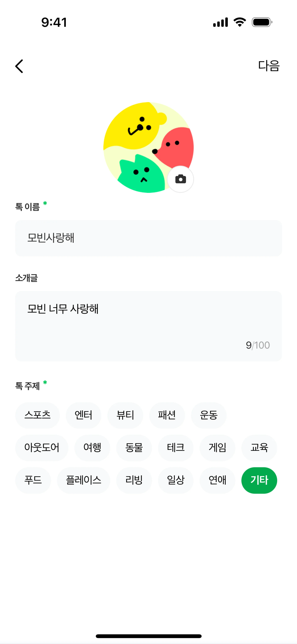This screenshot has height=644, width=297.
Task: Select the 스포츠 topic chip
Action: 37,415
